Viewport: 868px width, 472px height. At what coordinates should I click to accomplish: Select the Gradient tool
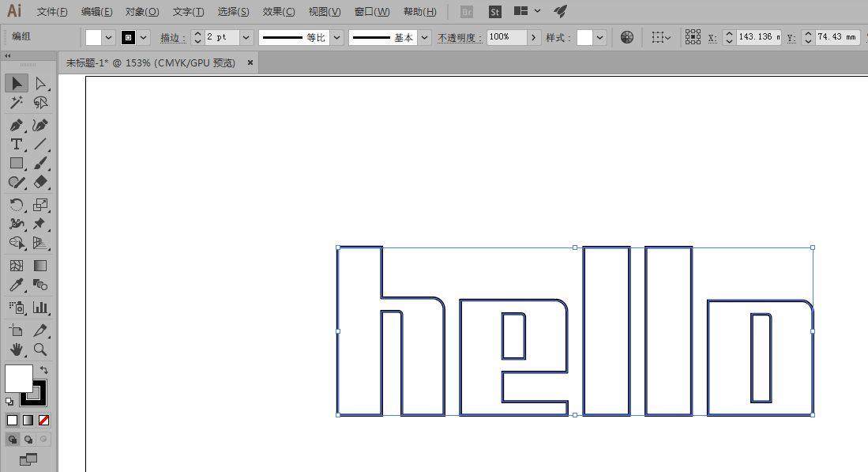click(40, 266)
